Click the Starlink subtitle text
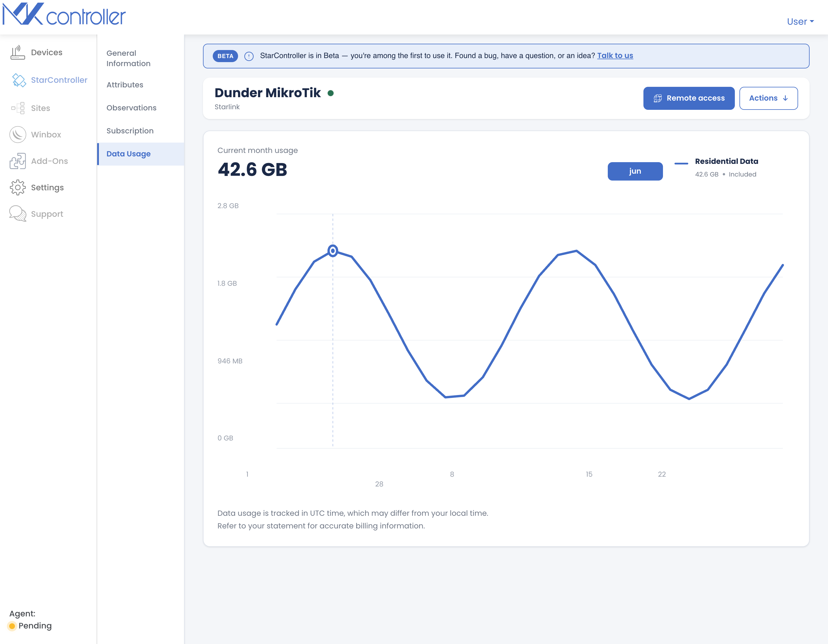Screen dimensions: 828x644 tap(227, 107)
